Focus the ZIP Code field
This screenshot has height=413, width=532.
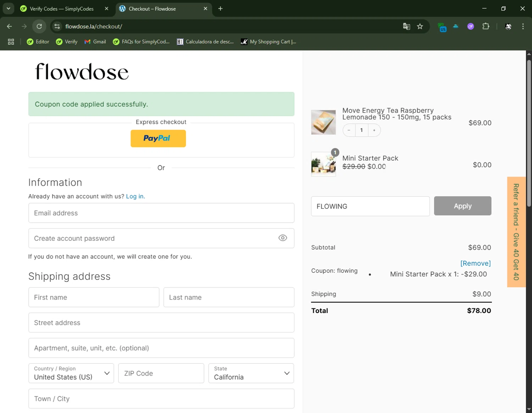click(161, 373)
